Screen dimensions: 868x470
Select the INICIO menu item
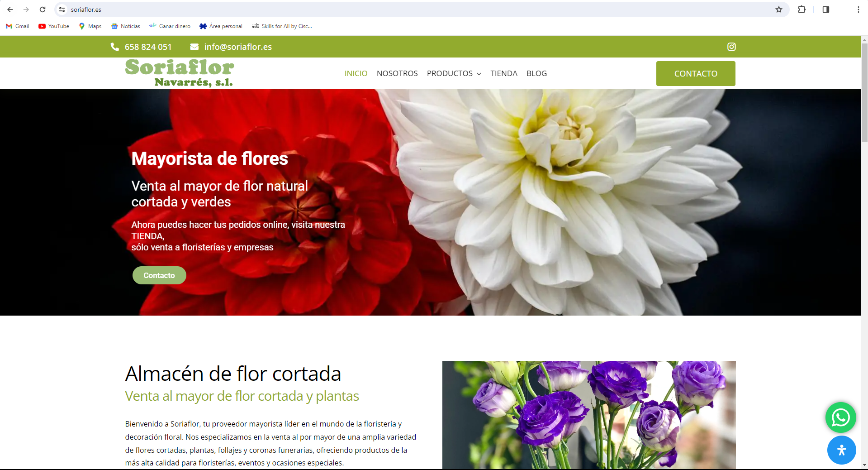pos(356,73)
